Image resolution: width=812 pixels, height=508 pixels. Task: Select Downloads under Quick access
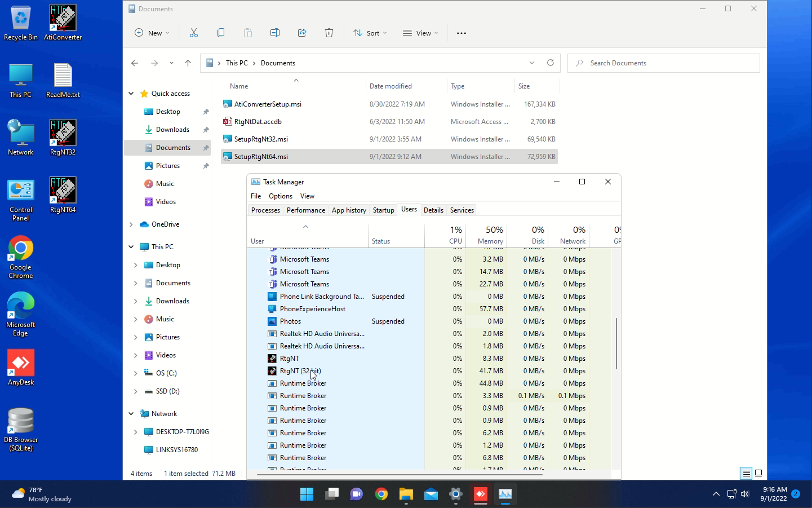[x=167, y=130]
